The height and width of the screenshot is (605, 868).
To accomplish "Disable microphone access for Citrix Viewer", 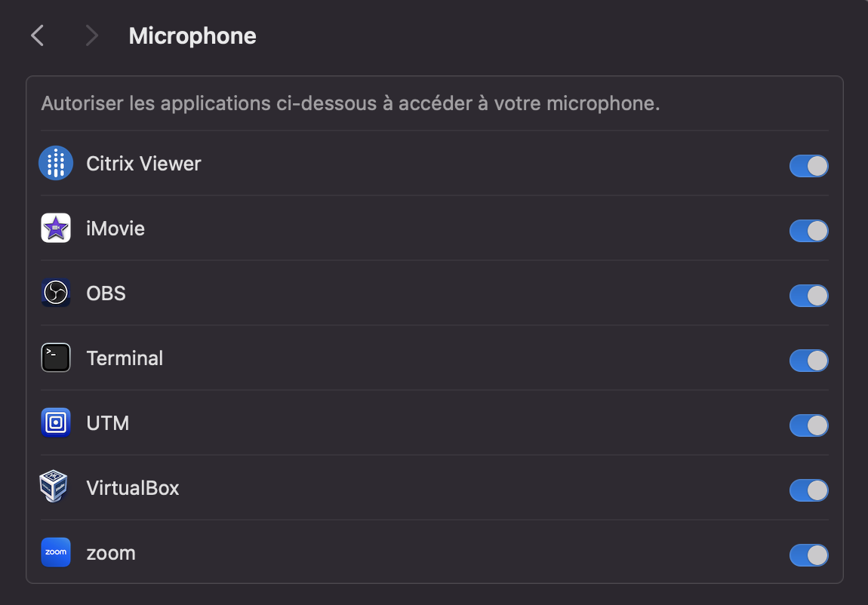I will coord(809,166).
